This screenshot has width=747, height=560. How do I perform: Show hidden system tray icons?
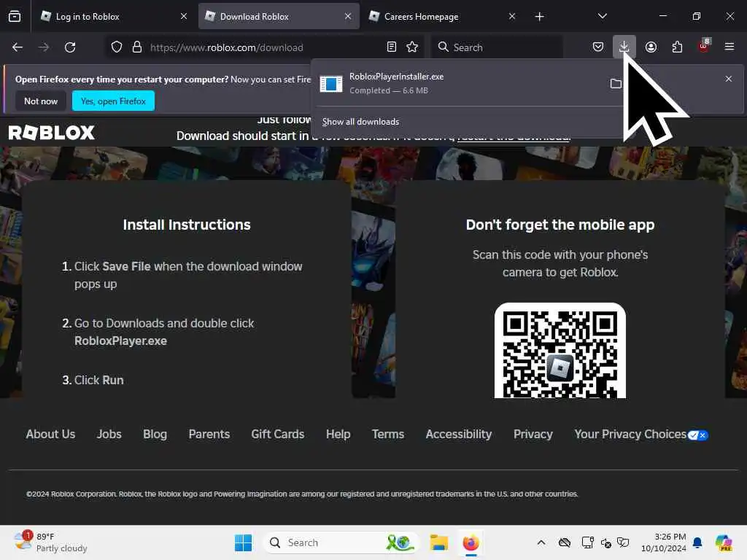click(x=541, y=542)
